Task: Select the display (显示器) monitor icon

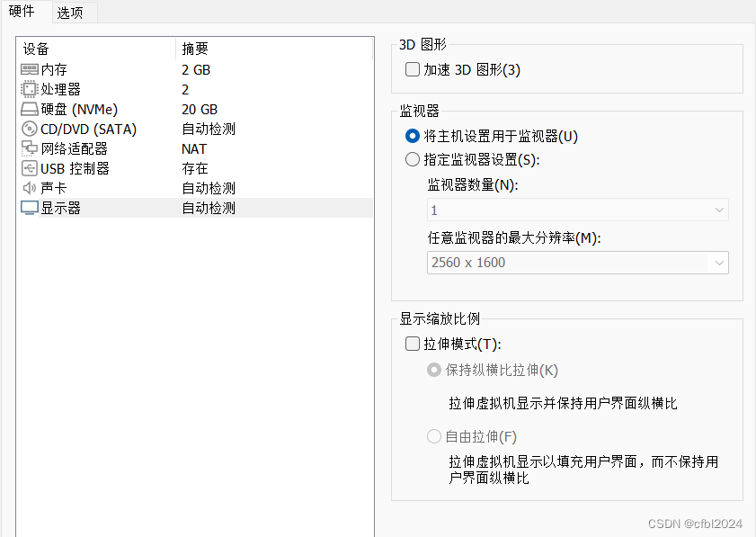Action: [30, 208]
